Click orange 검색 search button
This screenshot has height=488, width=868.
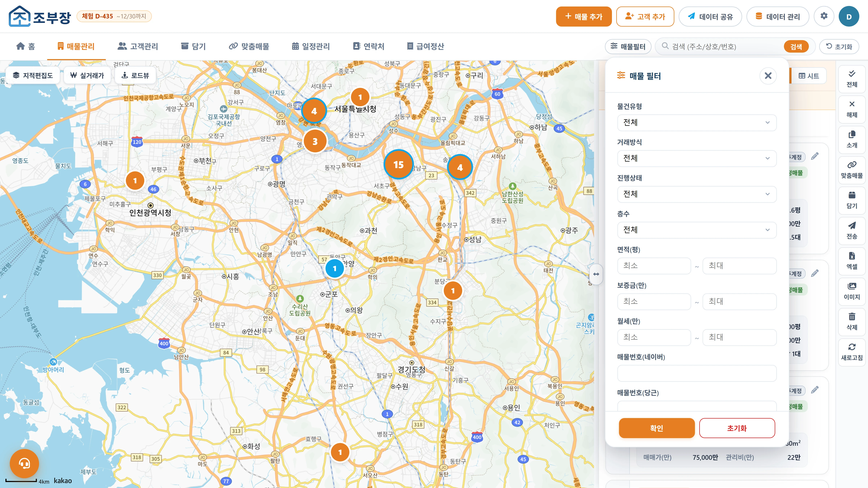[x=796, y=46]
